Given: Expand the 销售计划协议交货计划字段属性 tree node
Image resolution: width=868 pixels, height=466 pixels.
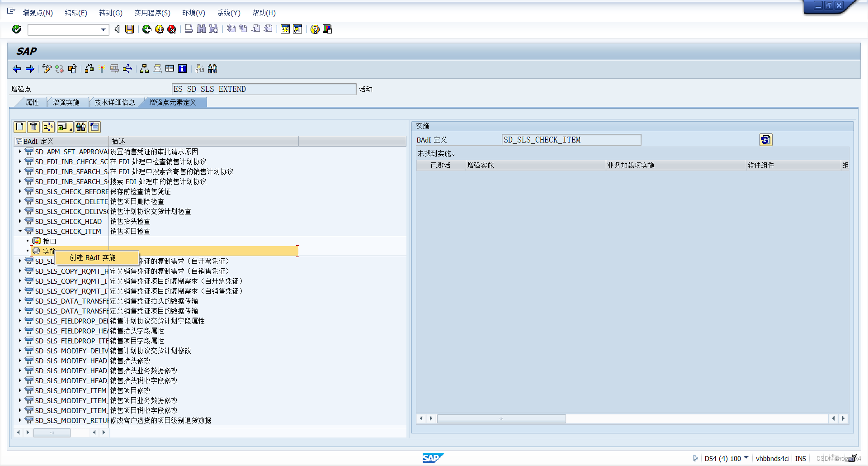Looking at the screenshot, I should [x=20, y=321].
